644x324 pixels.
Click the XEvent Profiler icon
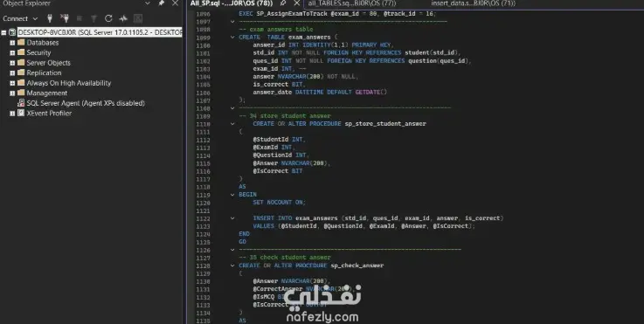click(x=21, y=113)
